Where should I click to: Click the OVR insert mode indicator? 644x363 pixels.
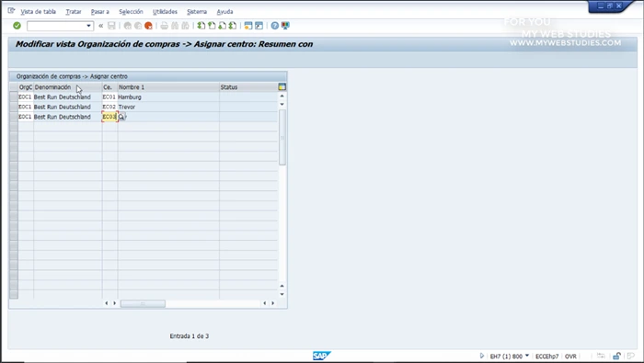(x=570, y=357)
